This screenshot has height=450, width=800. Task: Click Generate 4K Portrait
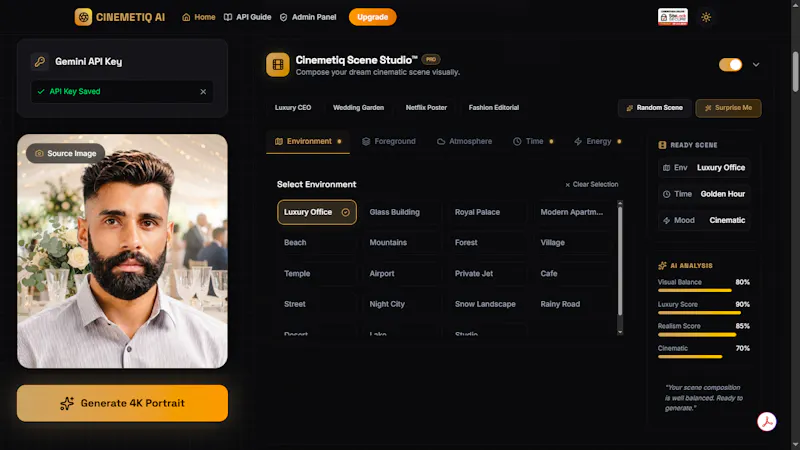pyautogui.click(x=122, y=403)
